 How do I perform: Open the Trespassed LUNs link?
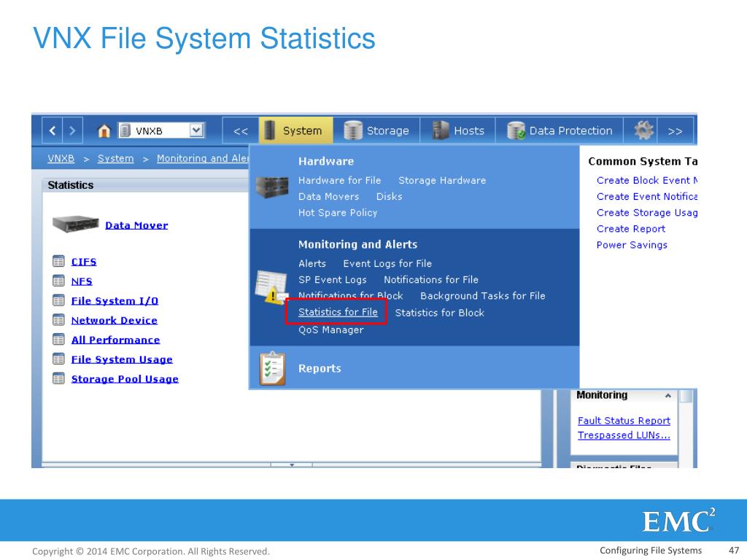click(x=624, y=435)
